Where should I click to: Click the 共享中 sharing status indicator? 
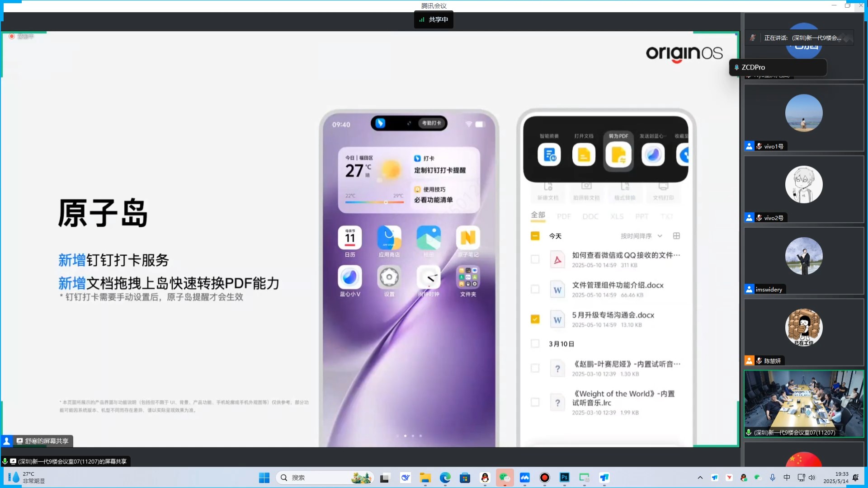coord(434,19)
